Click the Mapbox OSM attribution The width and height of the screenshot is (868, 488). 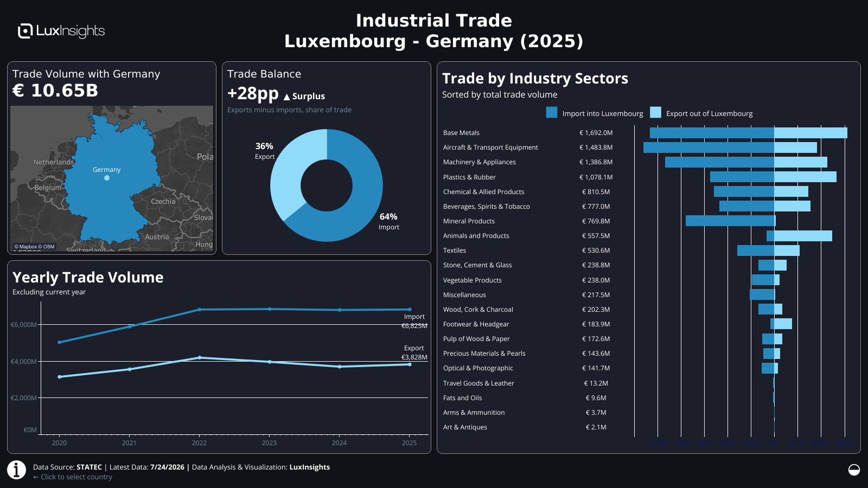tap(34, 247)
